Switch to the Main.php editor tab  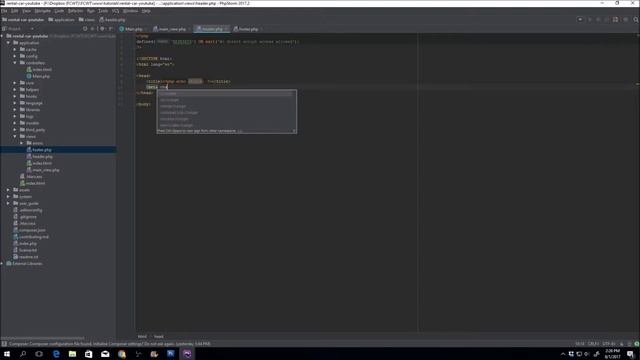[133, 29]
